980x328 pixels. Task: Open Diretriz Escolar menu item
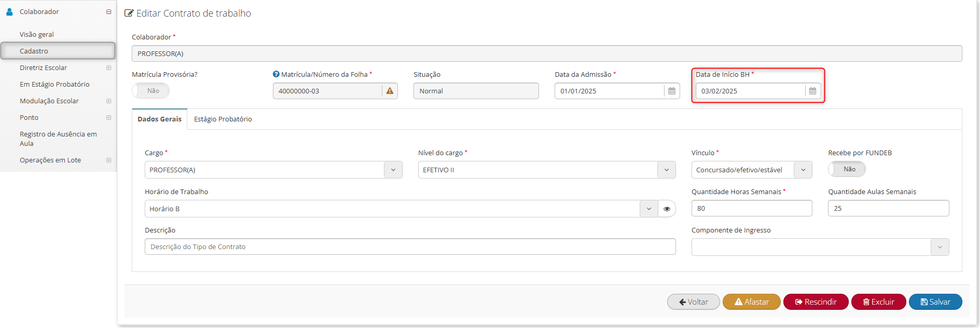43,67
